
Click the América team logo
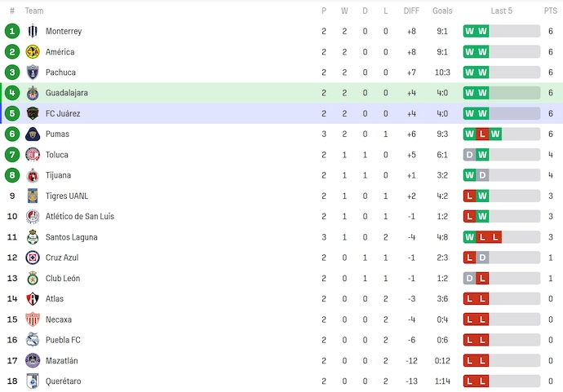pyautogui.click(x=33, y=52)
